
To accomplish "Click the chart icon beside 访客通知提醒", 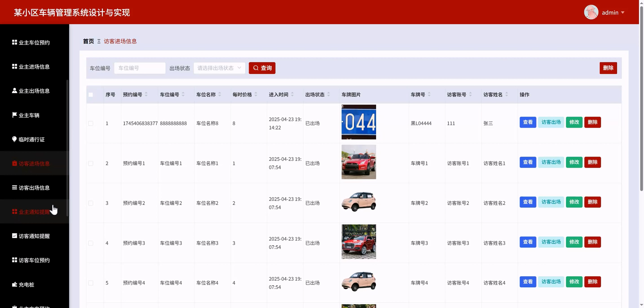I will (15, 236).
